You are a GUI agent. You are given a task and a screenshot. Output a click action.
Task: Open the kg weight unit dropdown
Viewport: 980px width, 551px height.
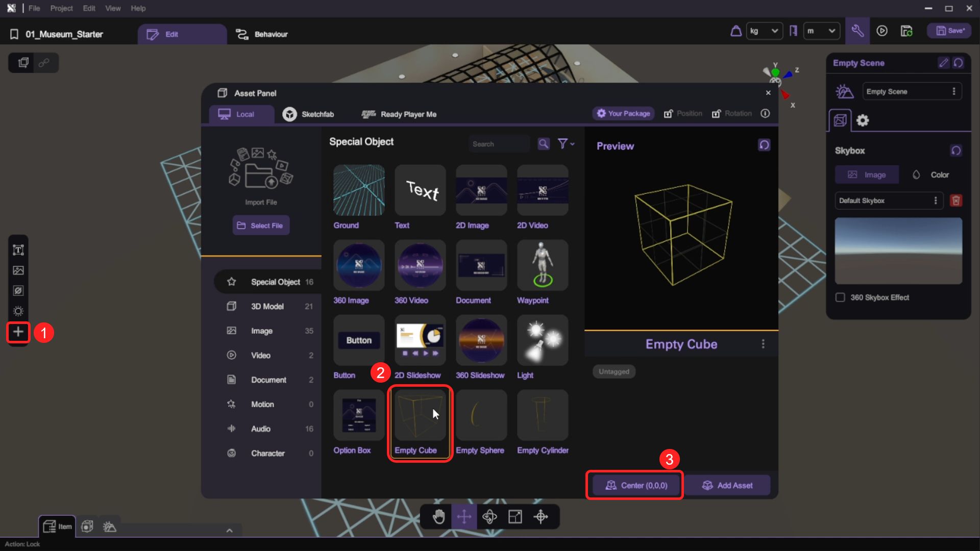[x=764, y=31]
